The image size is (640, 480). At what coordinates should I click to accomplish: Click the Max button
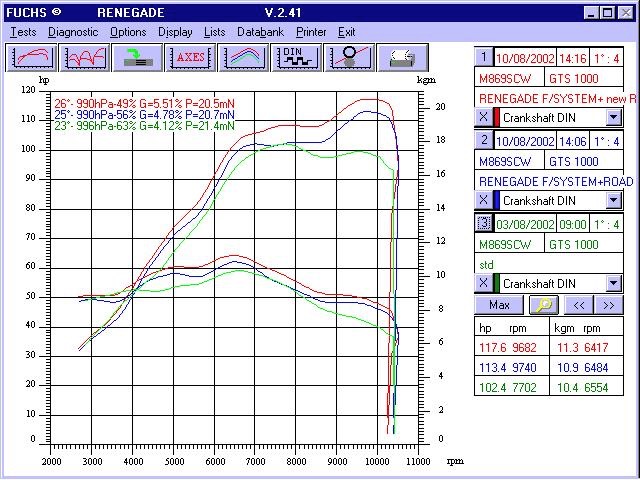point(499,305)
